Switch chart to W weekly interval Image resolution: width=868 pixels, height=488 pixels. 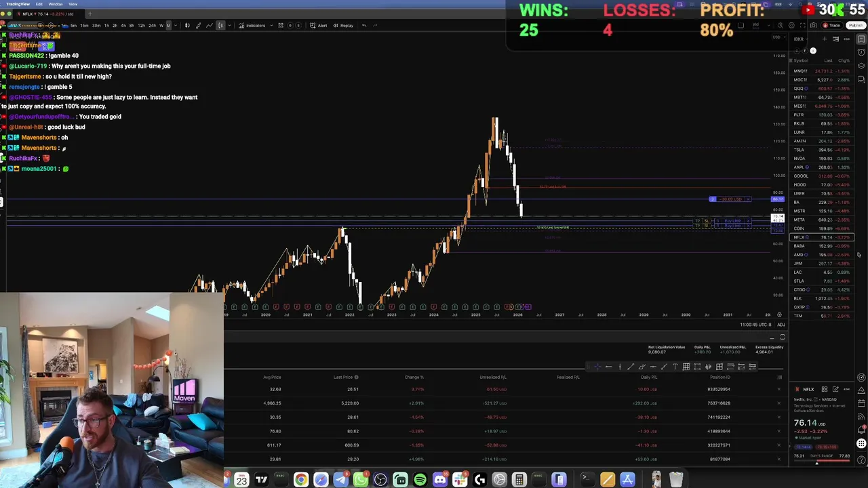(x=161, y=25)
